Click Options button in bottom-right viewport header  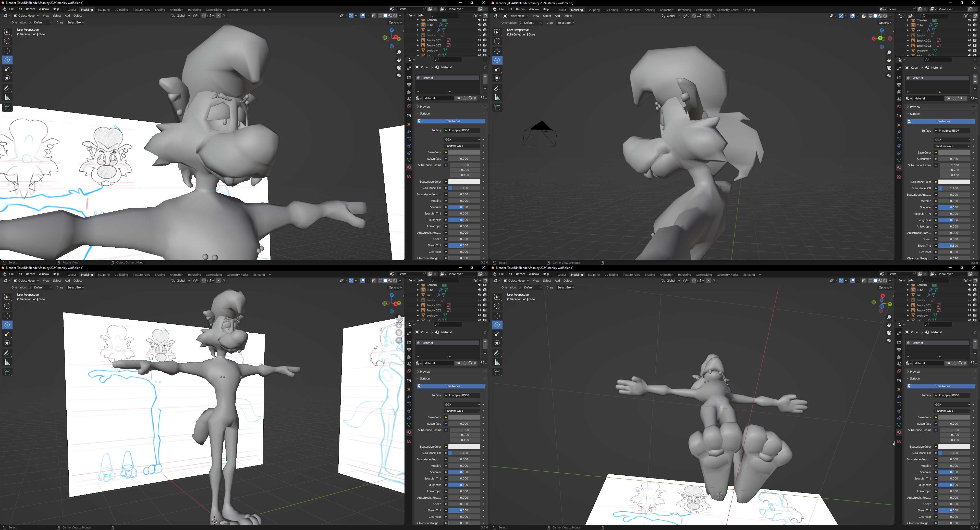[885, 287]
